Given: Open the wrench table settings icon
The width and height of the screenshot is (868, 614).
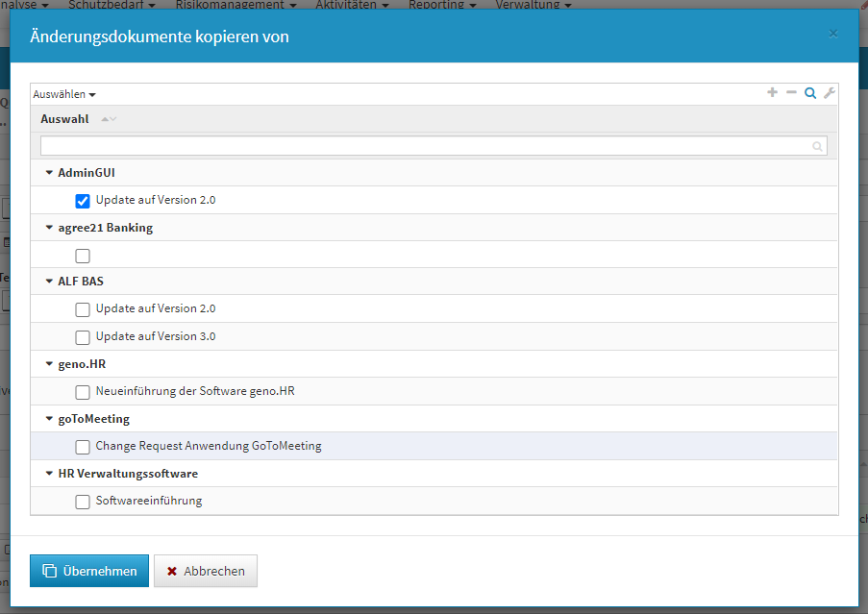Looking at the screenshot, I should [830, 93].
